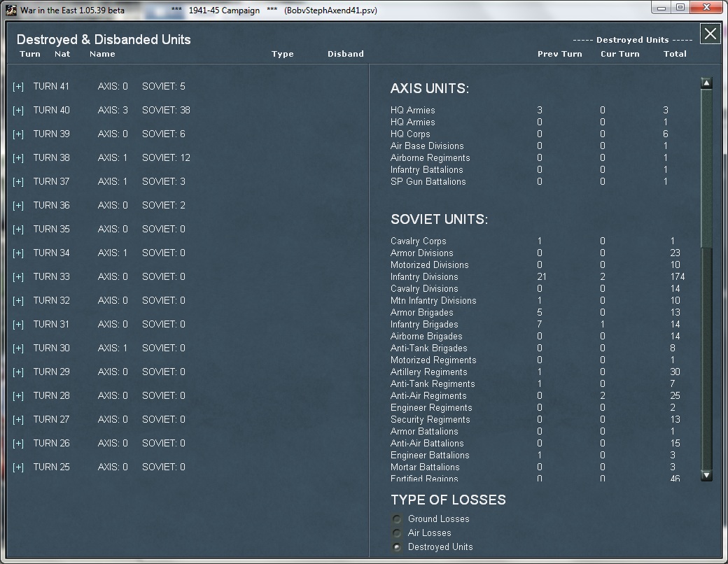The height and width of the screenshot is (564, 728).
Task: Expand the TURN 31 entry
Action: click(x=18, y=325)
